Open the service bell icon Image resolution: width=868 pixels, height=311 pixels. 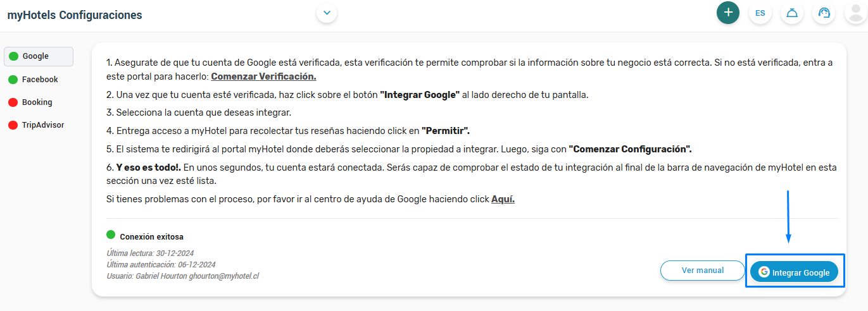coord(792,13)
